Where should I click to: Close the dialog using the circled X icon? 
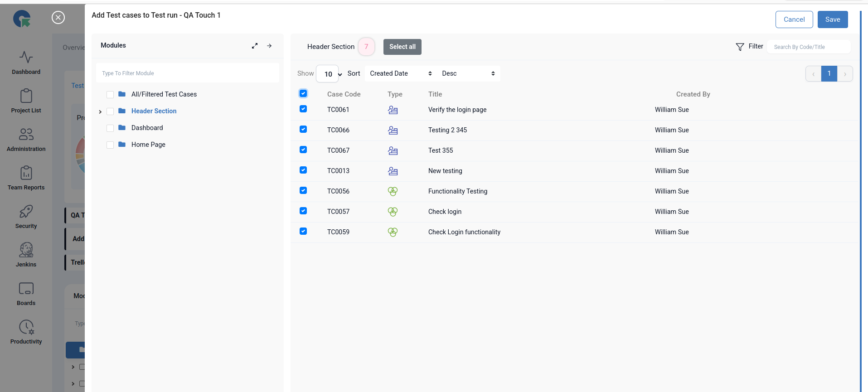(58, 18)
